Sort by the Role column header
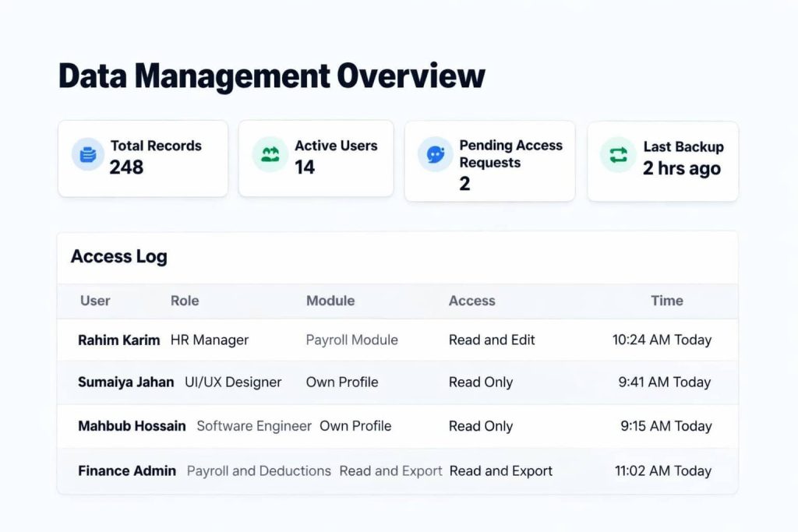 [x=185, y=301]
